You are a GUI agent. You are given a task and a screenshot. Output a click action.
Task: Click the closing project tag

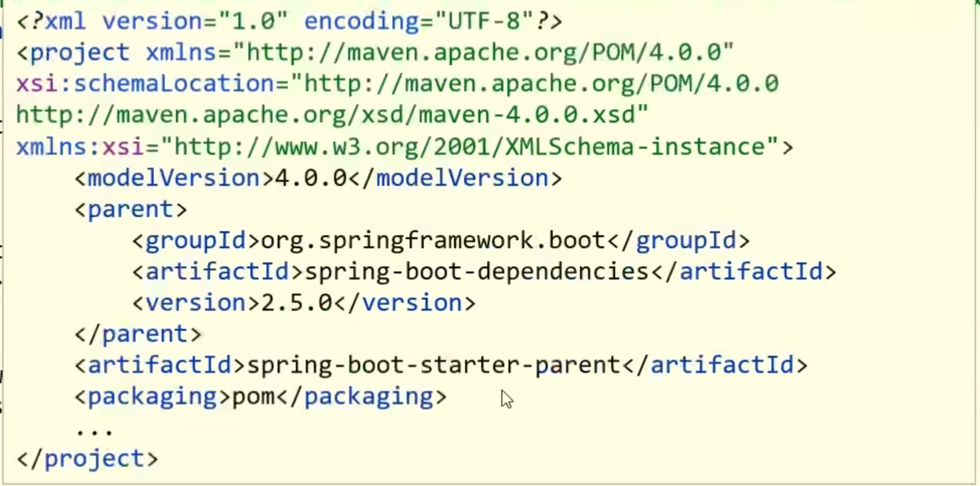coord(87,459)
